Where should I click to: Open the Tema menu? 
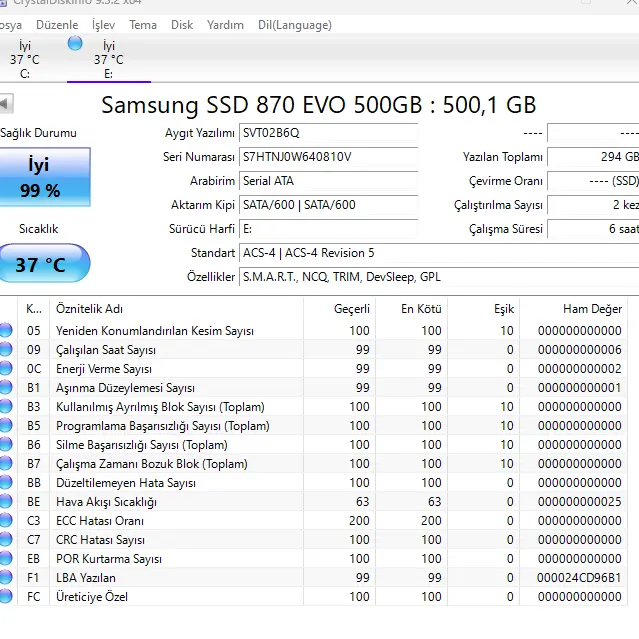pyautogui.click(x=143, y=25)
